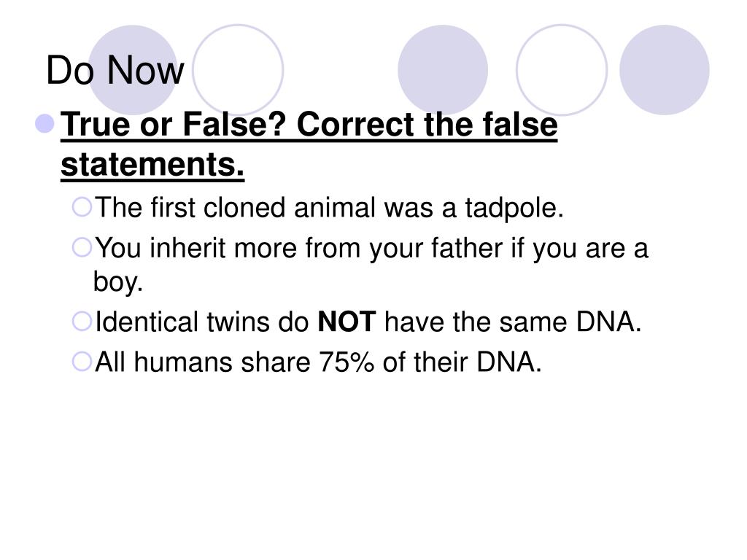Image resolution: width=747 pixels, height=560 pixels.
Task: Click the hollow bullet before 'Identical twins'
Action: [82, 322]
